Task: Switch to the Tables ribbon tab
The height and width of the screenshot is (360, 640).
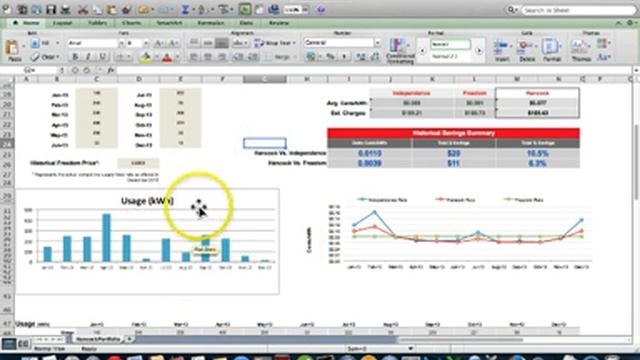Action: (x=98, y=23)
